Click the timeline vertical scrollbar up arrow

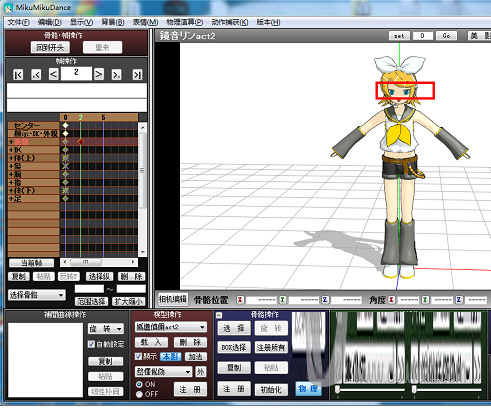(x=143, y=127)
